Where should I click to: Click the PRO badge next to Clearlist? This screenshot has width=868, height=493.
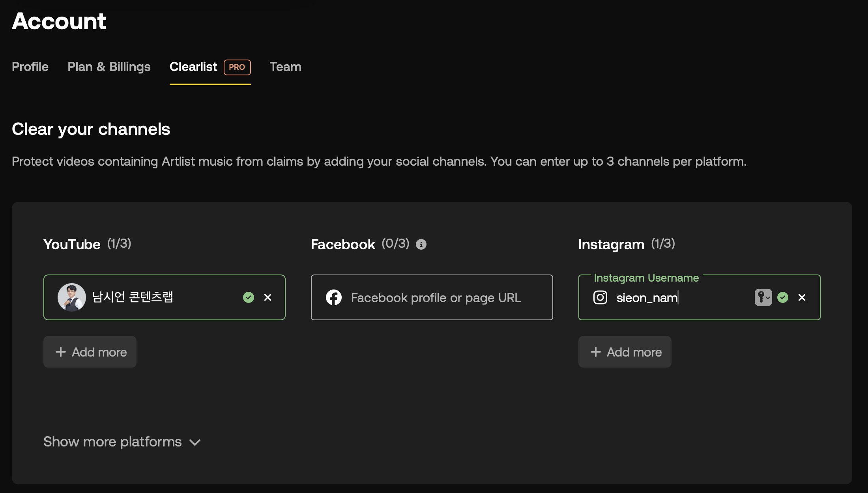click(237, 67)
